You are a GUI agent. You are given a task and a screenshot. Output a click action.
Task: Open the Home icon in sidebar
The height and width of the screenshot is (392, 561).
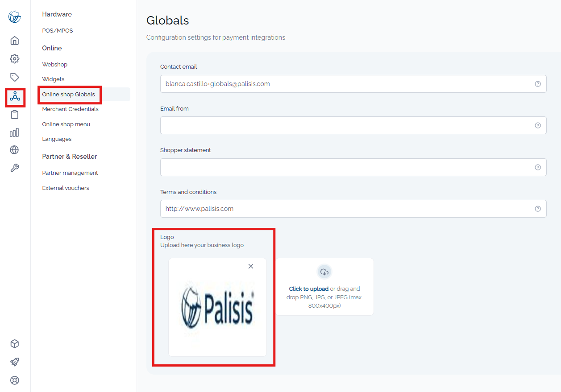pyautogui.click(x=15, y=41)
